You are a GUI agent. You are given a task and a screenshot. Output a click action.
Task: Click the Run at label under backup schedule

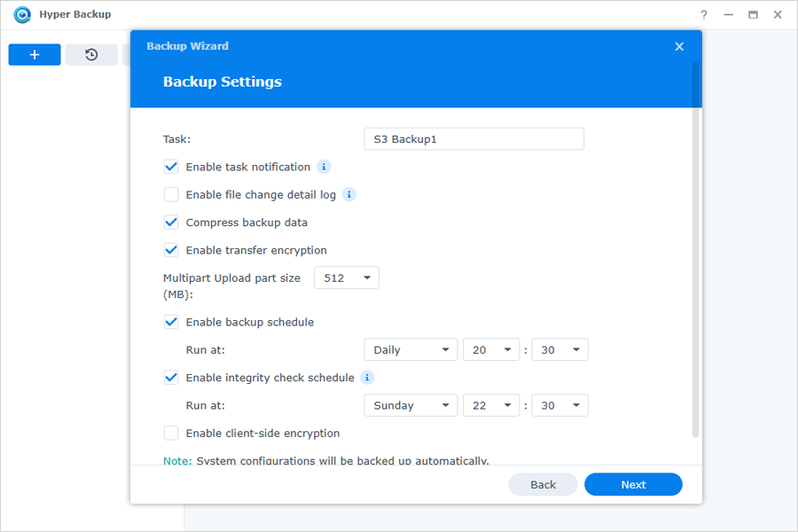(205, 349)
